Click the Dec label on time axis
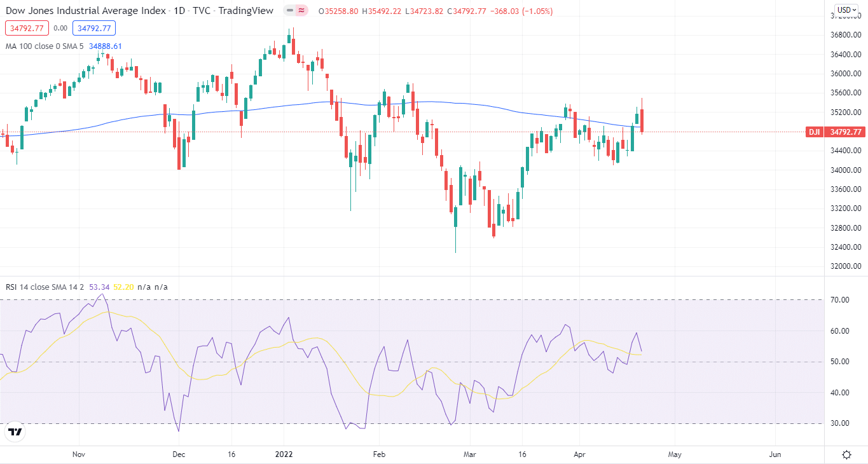This screenshot has width=868, height=464. (179, 454)
